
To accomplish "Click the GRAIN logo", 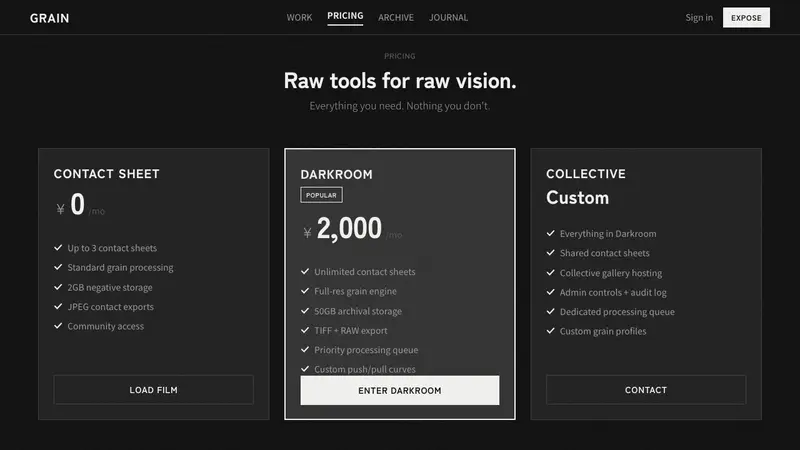I will coord(49,18).
